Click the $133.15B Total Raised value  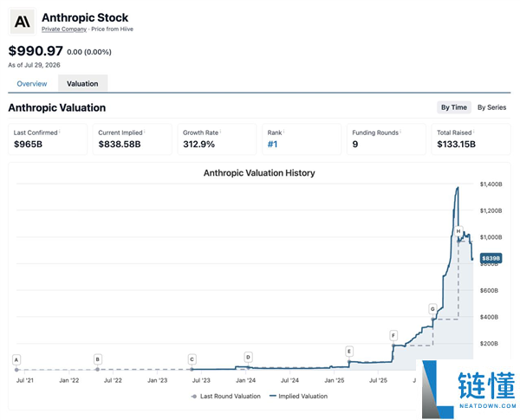click(x=457, y=145)
